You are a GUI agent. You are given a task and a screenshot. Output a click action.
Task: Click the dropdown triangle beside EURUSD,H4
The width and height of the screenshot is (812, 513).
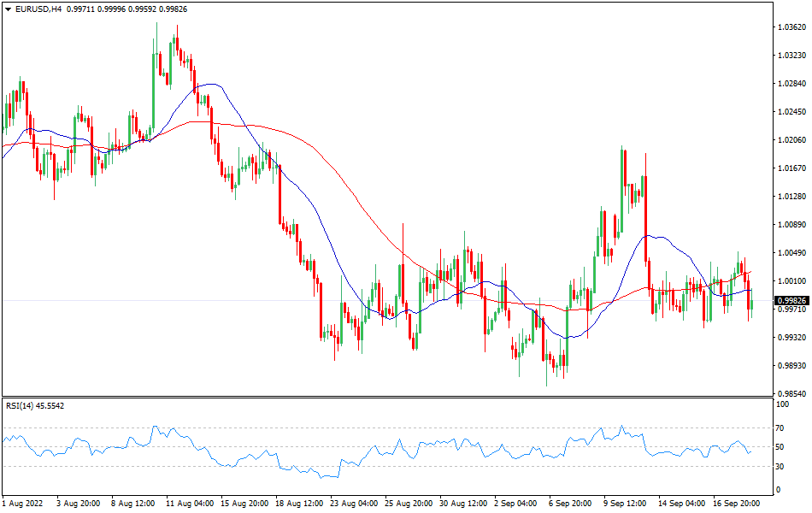click(x=8, y=8)
